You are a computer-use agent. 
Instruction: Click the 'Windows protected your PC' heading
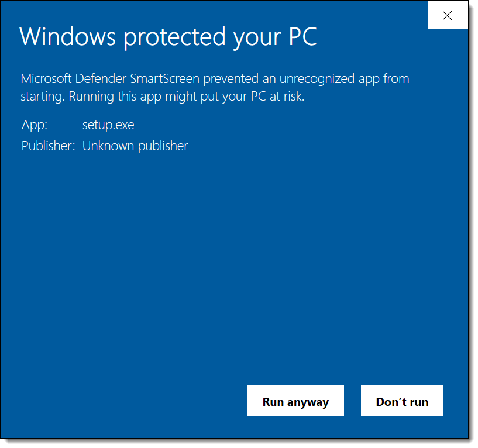pyautogui.click(x=168, y=36)
